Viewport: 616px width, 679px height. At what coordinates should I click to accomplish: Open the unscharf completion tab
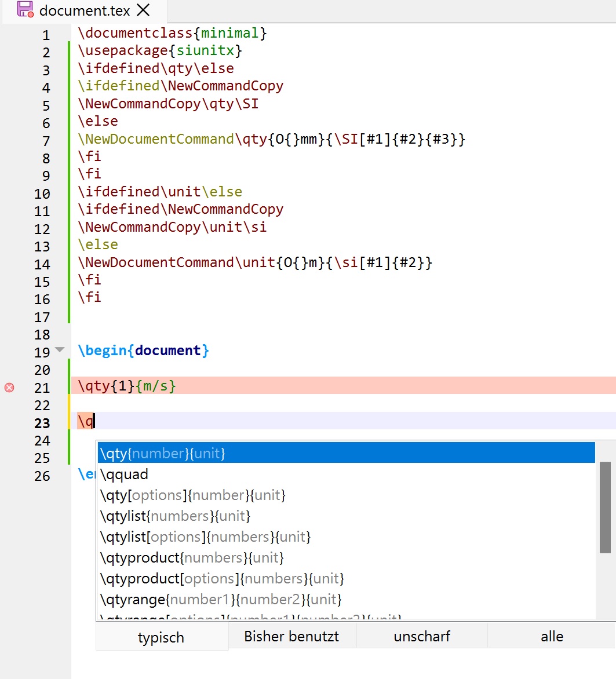point(422,637)
